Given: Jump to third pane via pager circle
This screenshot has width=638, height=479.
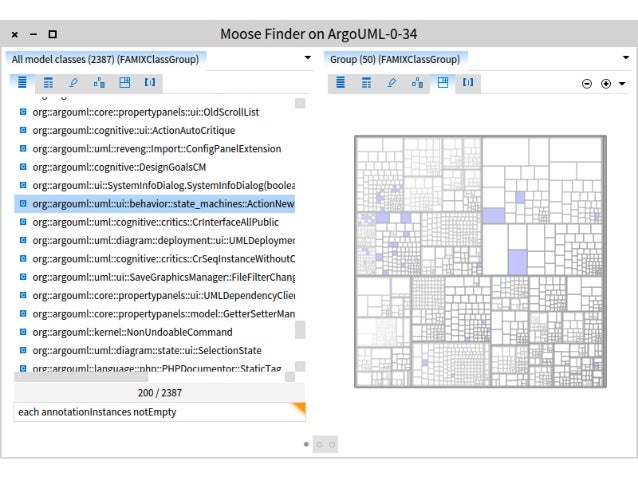Looking at the screenshot, I should [332, 444].
